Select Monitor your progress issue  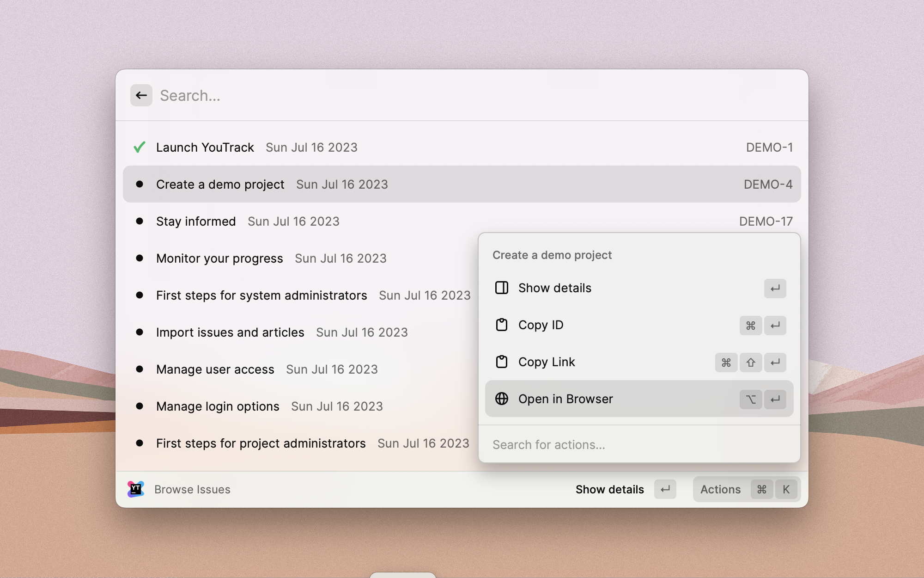pos(300,258)
